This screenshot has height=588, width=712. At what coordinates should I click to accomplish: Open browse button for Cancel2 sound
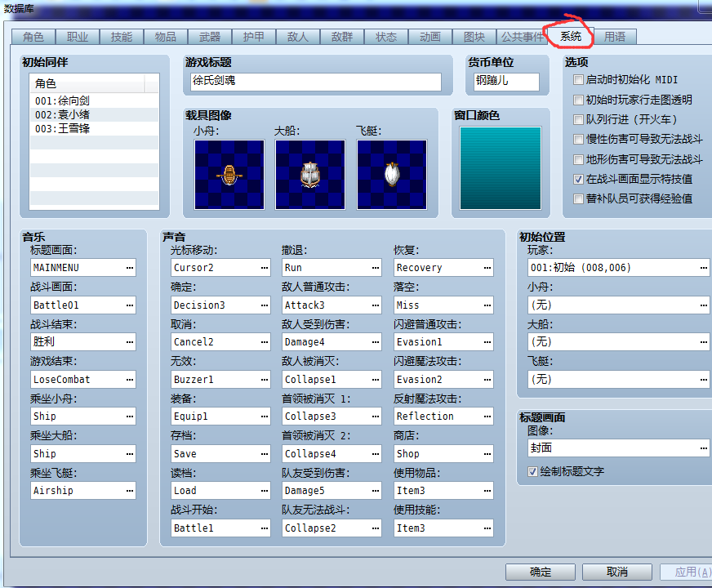265,342
